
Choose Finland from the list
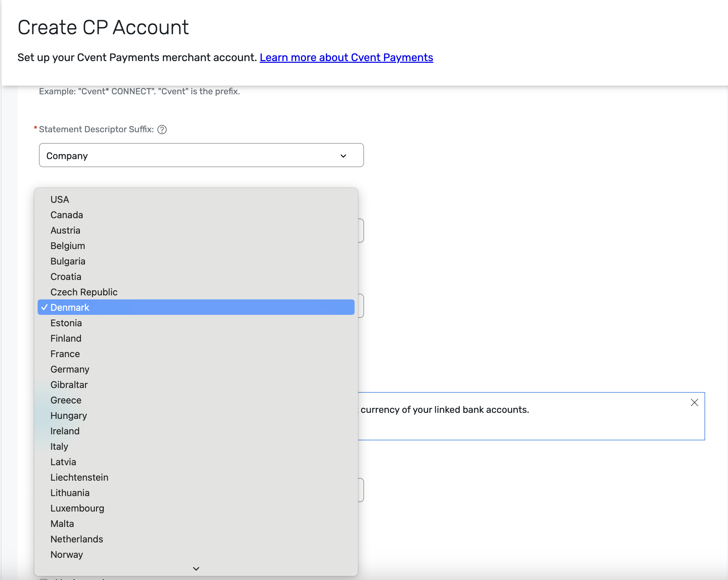point(196,338)
